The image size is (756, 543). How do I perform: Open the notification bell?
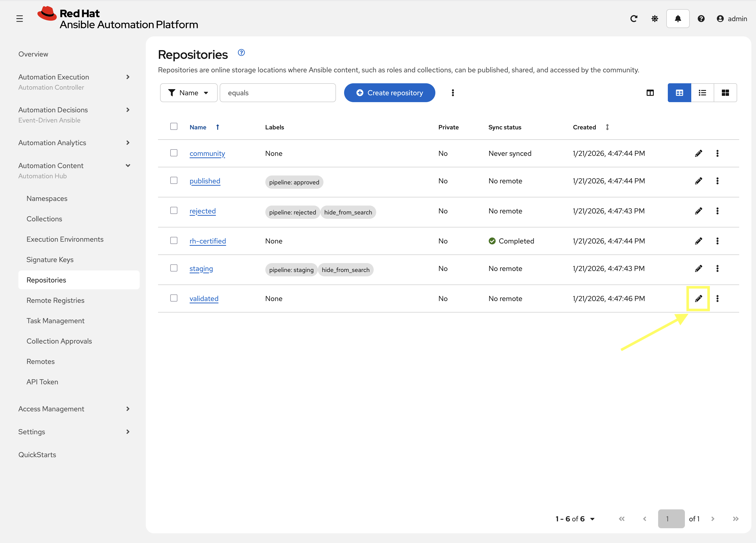coord(678,19)
